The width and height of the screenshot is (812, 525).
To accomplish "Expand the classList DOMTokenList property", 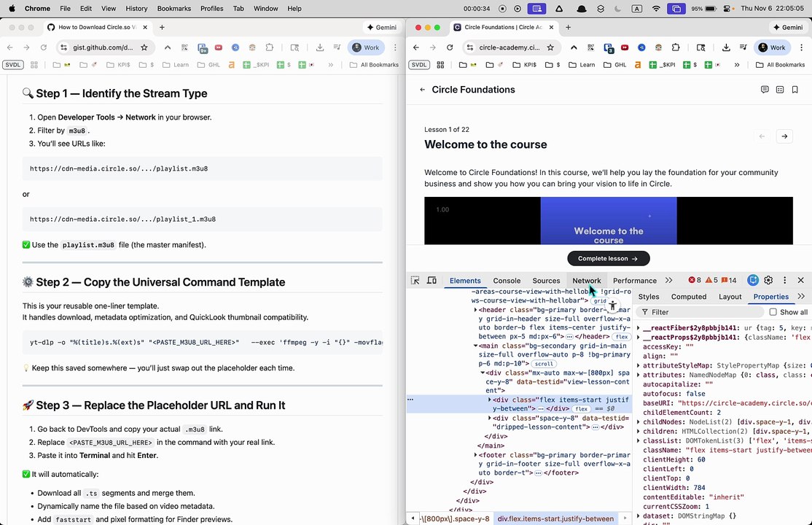I will 639,440.
